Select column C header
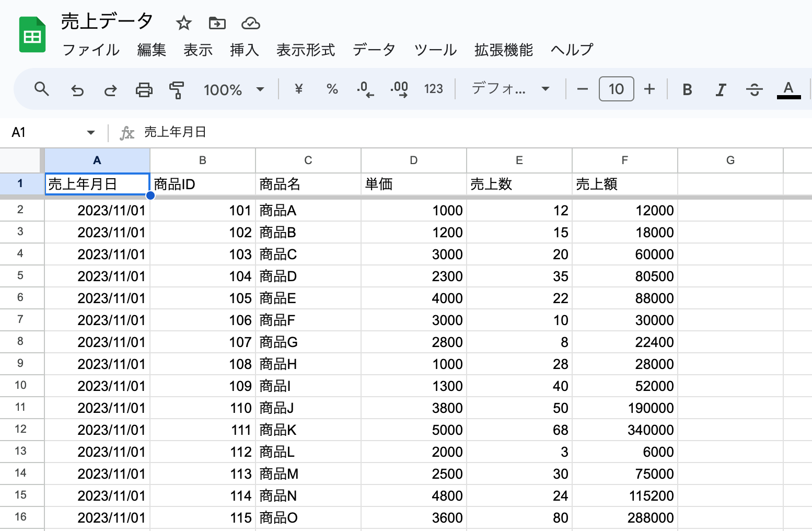The image size is (812, 531). point(308,160)
